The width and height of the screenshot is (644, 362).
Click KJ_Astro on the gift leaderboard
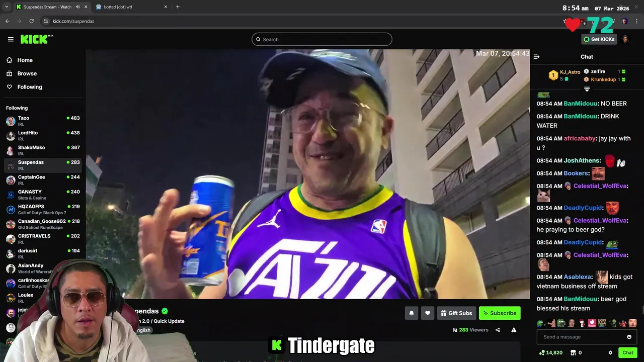pos(570,72)
